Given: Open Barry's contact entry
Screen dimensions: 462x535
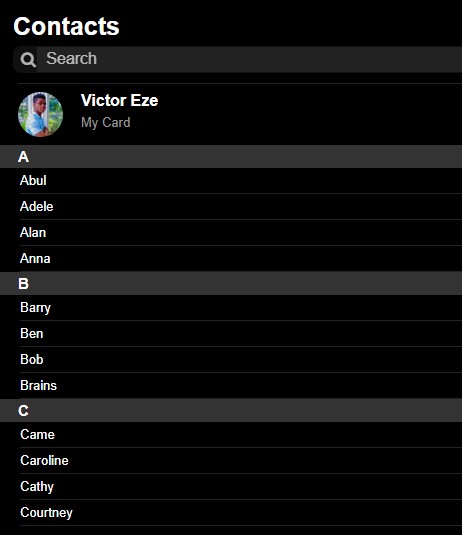Looking at the screenshot, I should (241, 307).
